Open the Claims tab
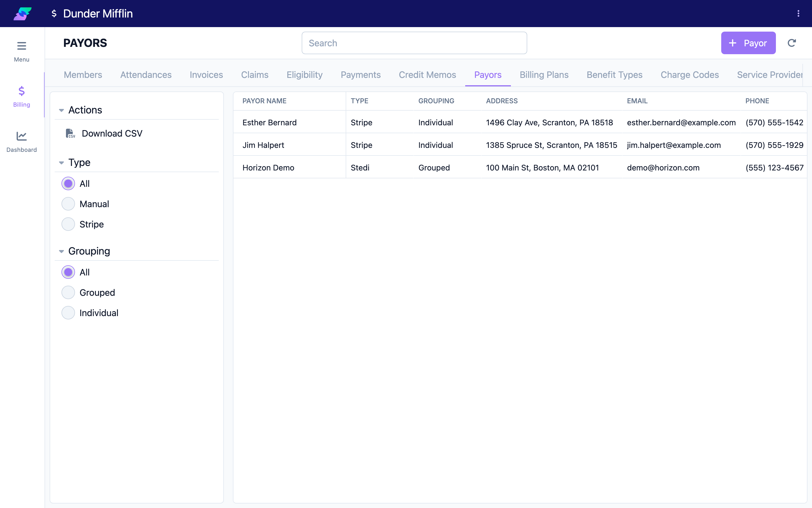 click(255, 75)
